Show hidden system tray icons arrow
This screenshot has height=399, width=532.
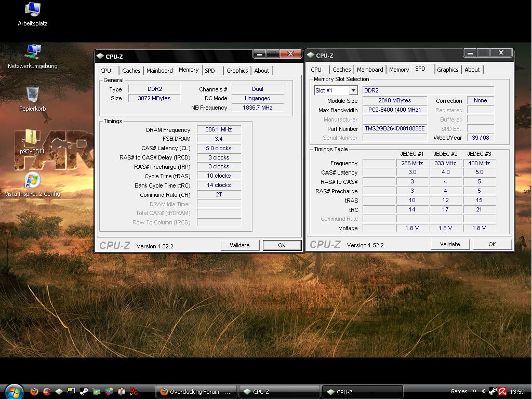click(x=484, y=392)
